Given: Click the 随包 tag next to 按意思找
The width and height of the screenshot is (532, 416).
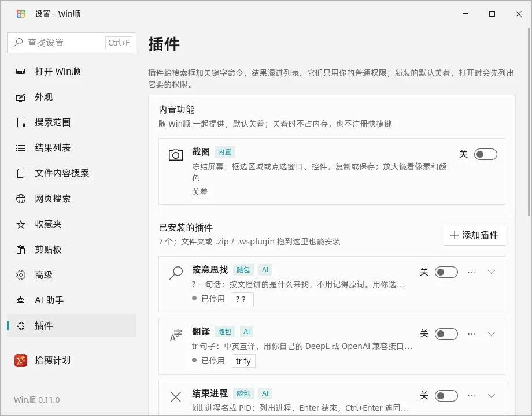Looking at the screenshot, I should pos(243,270).
